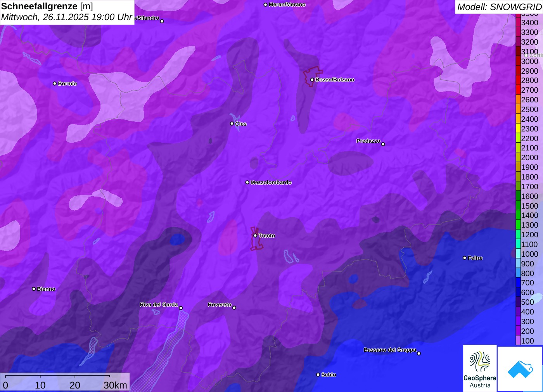
Task: Click the Bolzano city boundary outline
Action: [312, 76]
